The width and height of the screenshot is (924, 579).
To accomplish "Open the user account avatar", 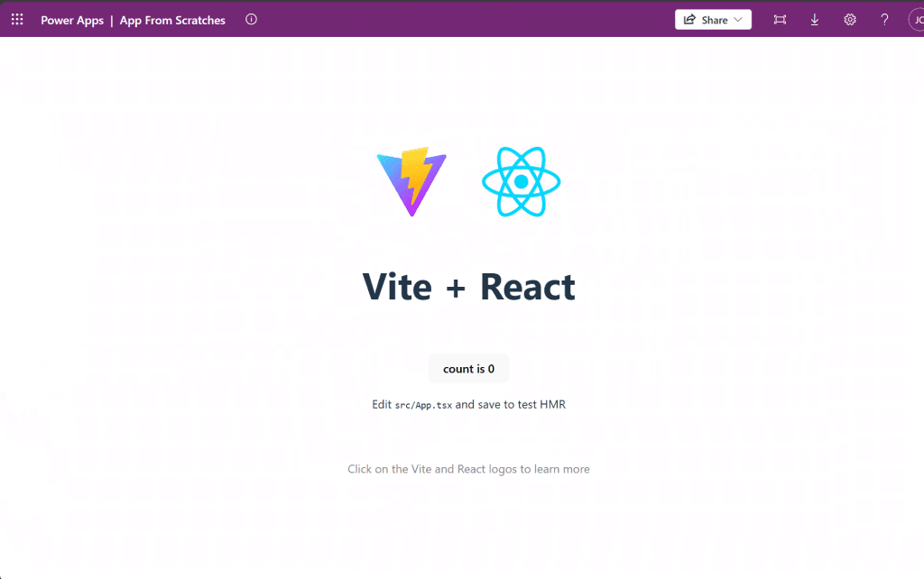I will (x=917, y=20).
